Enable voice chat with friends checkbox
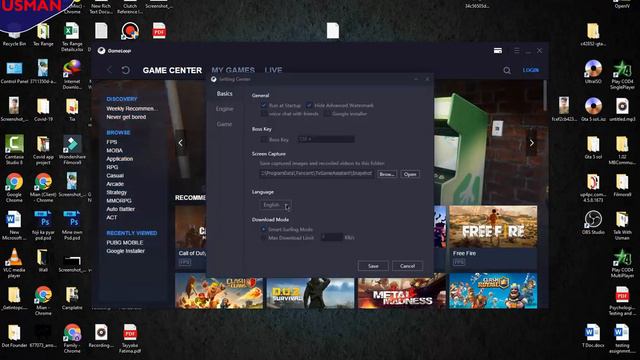The height and width of the screenshot is (360, 640). click(264, 113)
